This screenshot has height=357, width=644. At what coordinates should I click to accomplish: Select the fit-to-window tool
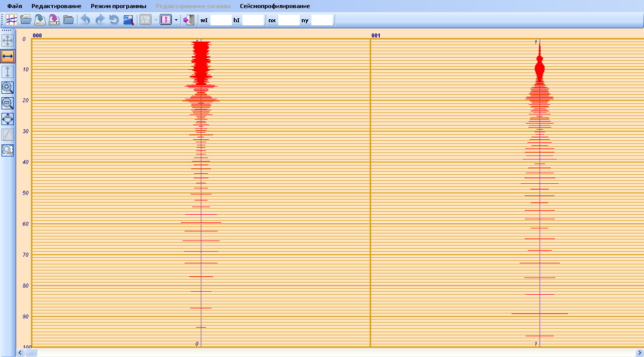pos(8,119)
